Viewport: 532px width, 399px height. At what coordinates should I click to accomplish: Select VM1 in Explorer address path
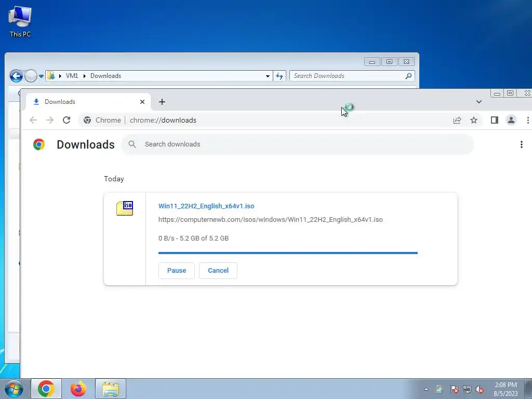(x=72, y=76)
